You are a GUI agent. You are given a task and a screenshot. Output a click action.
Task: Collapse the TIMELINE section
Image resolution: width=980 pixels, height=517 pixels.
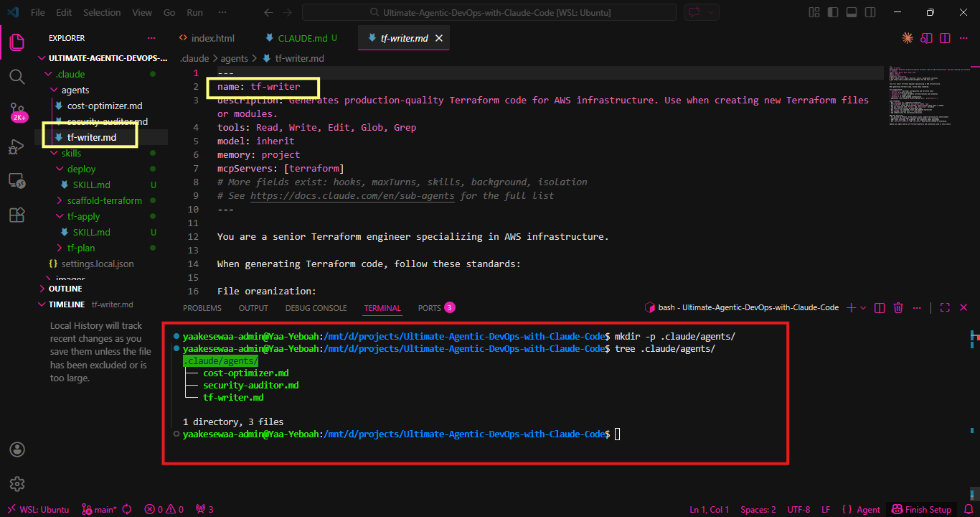click(66, 304)
